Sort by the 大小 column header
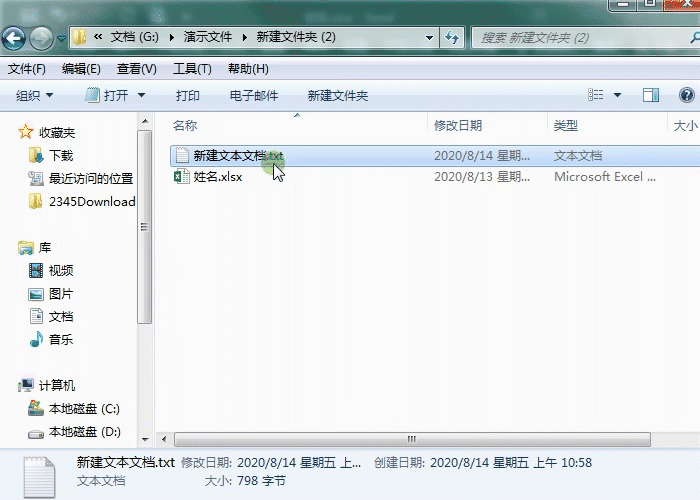The width and height of the screenshot is (700, 500). pyautogui.click(x=685, y=125)
